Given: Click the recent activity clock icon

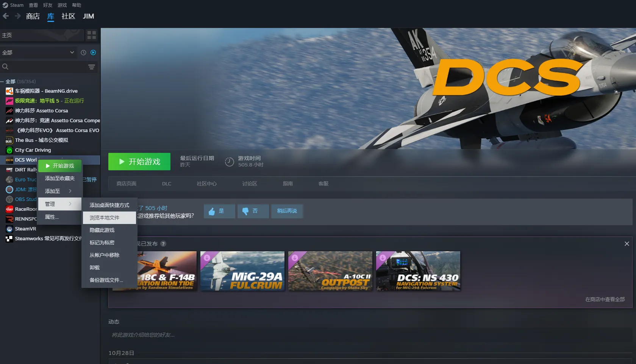Looking at the screenshot, I should point(83,53).
